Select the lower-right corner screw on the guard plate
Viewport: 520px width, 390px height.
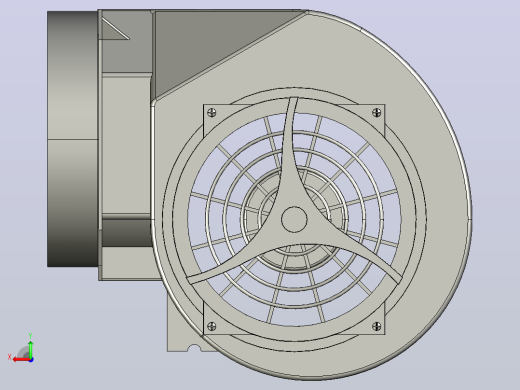point(376,326)
